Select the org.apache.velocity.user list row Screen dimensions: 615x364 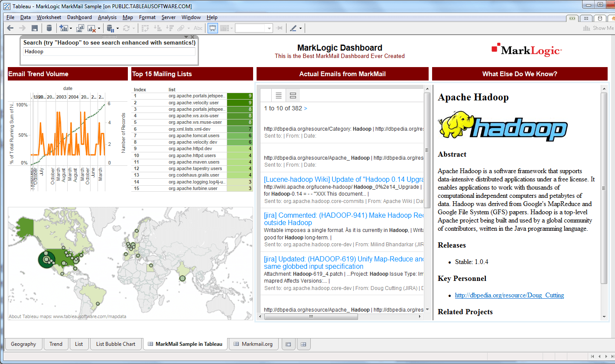coord(192,103)
